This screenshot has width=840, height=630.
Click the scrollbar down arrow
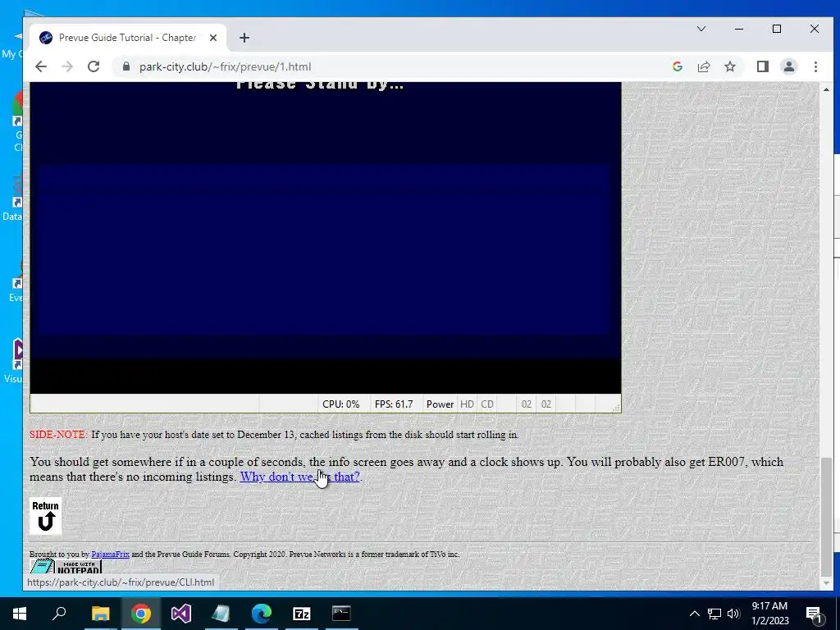pos(825,583)
